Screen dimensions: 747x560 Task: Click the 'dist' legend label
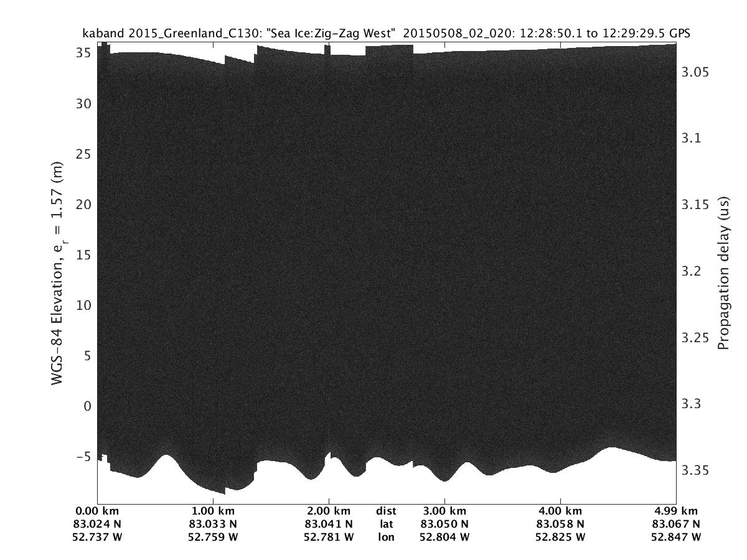[x=386, y=511]
